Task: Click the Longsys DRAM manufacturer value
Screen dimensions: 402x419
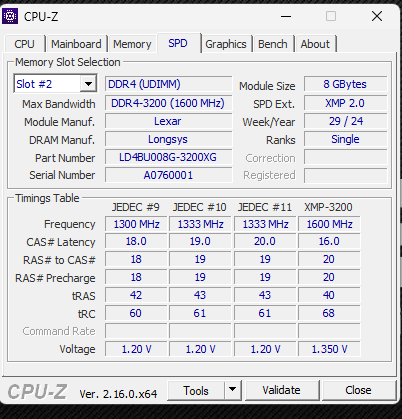Action: coord(168,139)
